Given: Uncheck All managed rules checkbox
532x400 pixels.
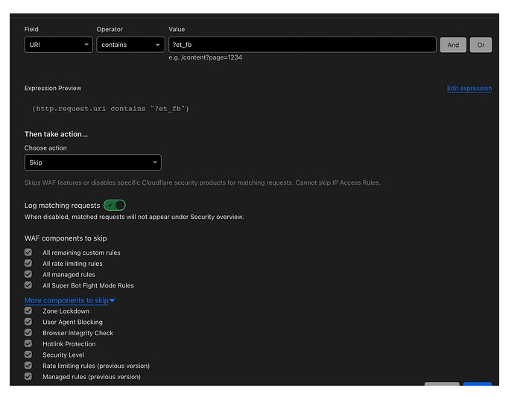Looking at the screenshot, I should (x=28, y=274).
